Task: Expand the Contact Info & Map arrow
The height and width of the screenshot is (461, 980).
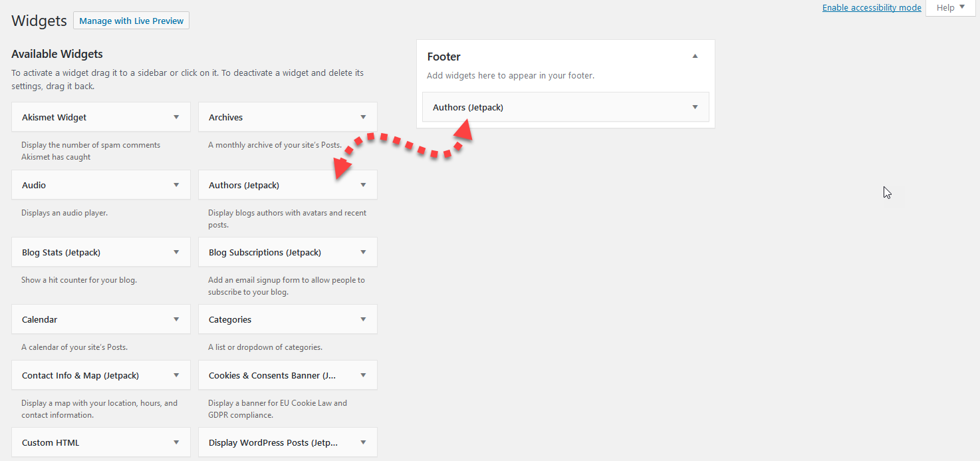Action: tap(176, 375)
